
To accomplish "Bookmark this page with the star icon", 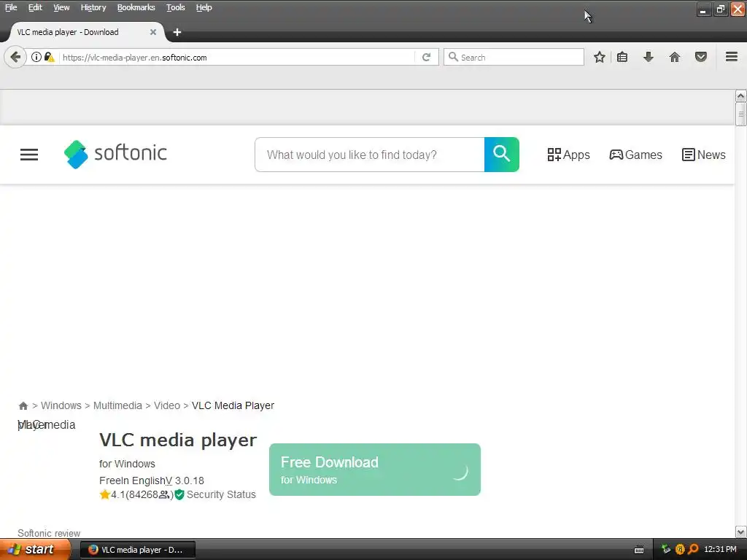I will pyautogui.click(x=600, y=57).
